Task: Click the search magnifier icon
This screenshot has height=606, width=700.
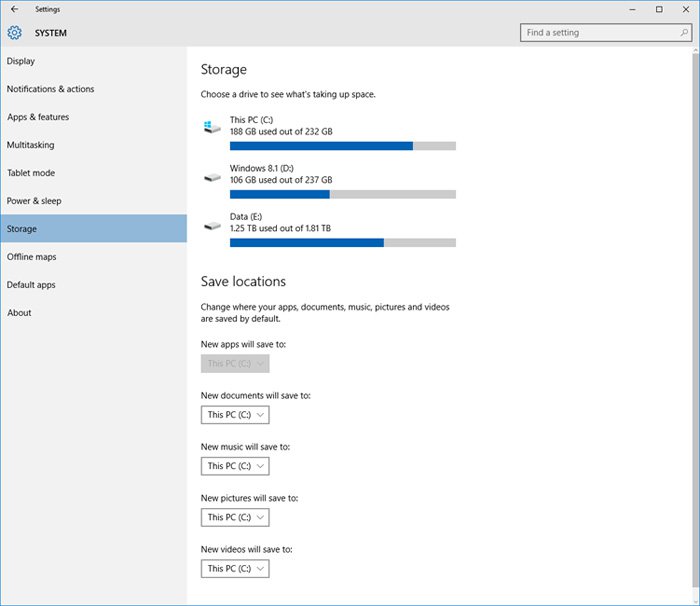Action: pyautogui.click(x=684, y=33)
